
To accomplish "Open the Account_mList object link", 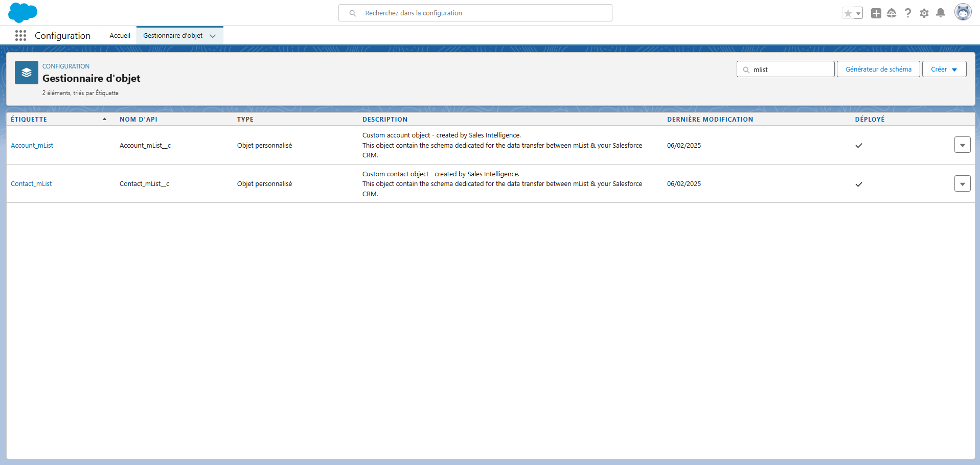I will [32, 146].
